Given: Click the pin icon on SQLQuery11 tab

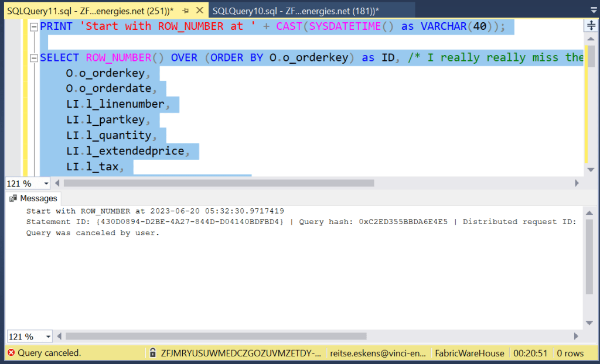Looking at the screenshot, I should tap(185, 10).
